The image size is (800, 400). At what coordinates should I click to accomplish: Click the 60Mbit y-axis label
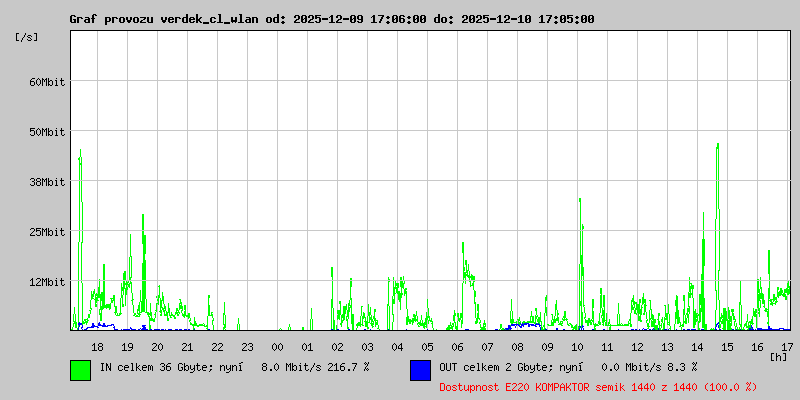click(x=46, y=82)
